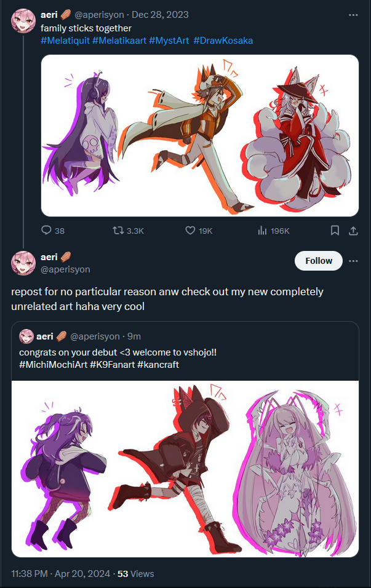Like the tweet with the heart icon

[190, 230]
